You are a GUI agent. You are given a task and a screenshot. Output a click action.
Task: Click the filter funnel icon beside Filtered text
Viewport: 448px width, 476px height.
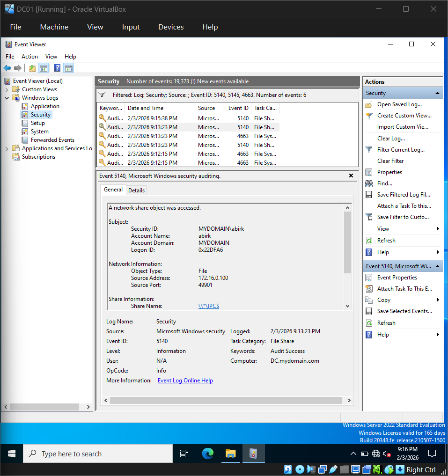click(x=102, y=95)
